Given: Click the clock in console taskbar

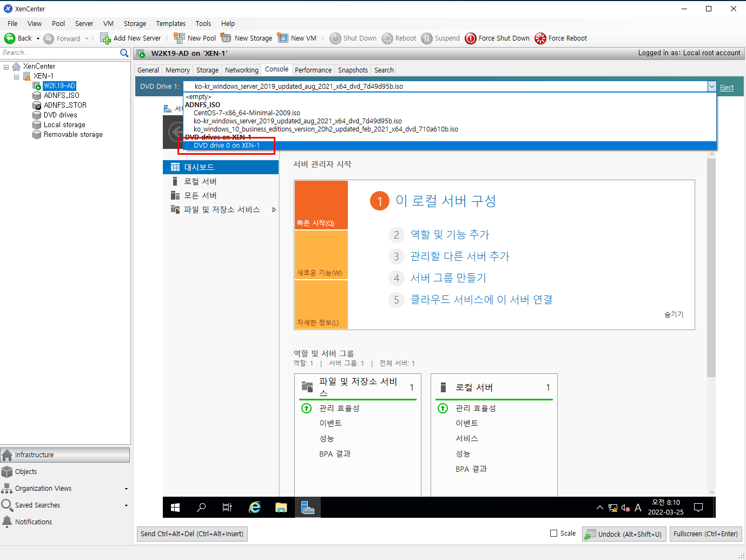Looking at the screenshot, I should click(x=665, y=508).
